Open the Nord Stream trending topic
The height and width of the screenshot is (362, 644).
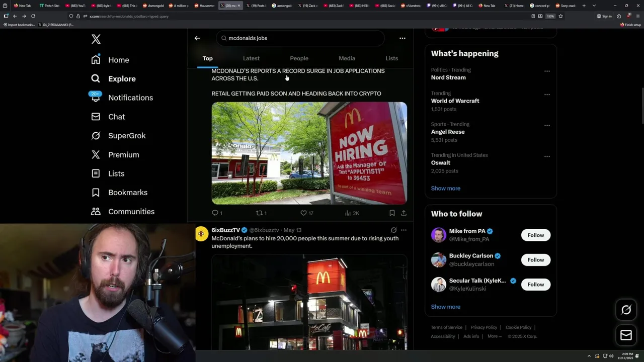[448, 77]
